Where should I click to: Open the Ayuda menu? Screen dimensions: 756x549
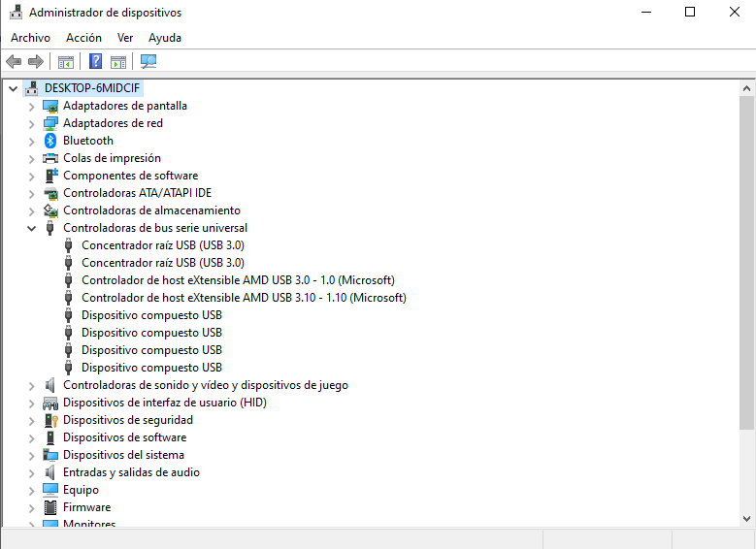[x=165, y=38]
